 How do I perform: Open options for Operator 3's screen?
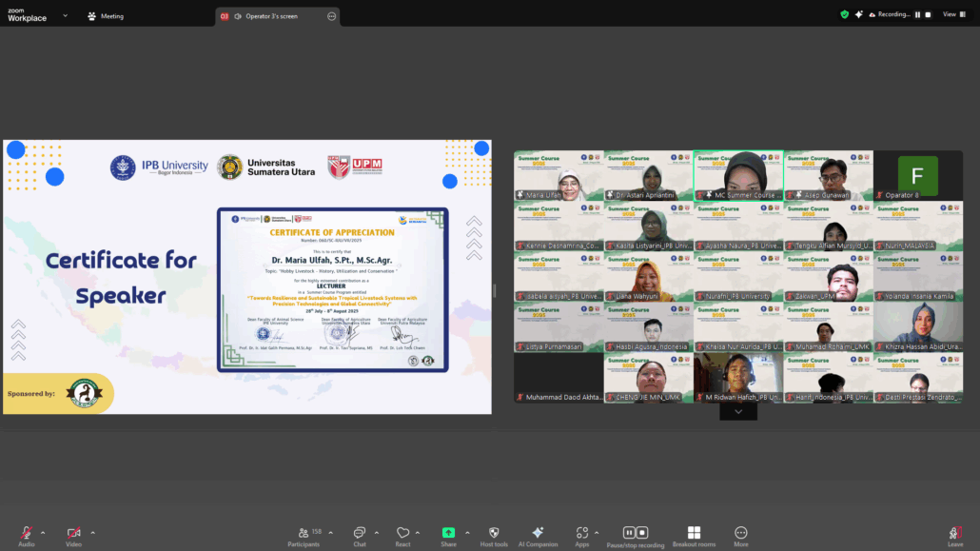pyautogui.click(x=330, y=16)
